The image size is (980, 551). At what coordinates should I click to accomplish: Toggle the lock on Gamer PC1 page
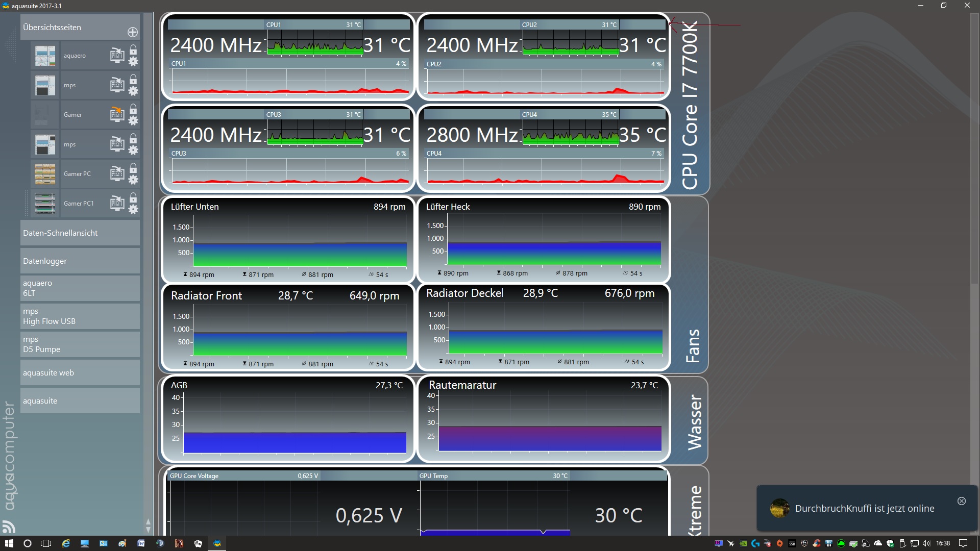tap(133, 197)
